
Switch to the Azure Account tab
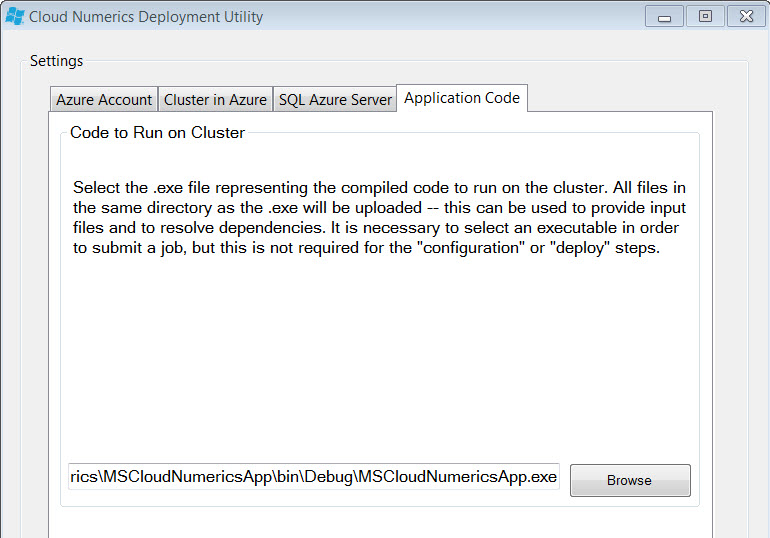point(104,100)
